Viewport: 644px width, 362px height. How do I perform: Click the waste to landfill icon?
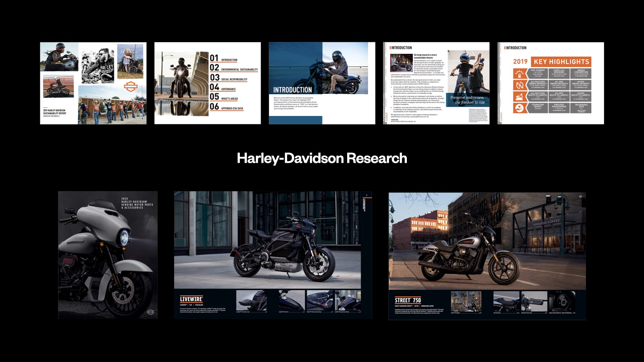pos(519,97)
